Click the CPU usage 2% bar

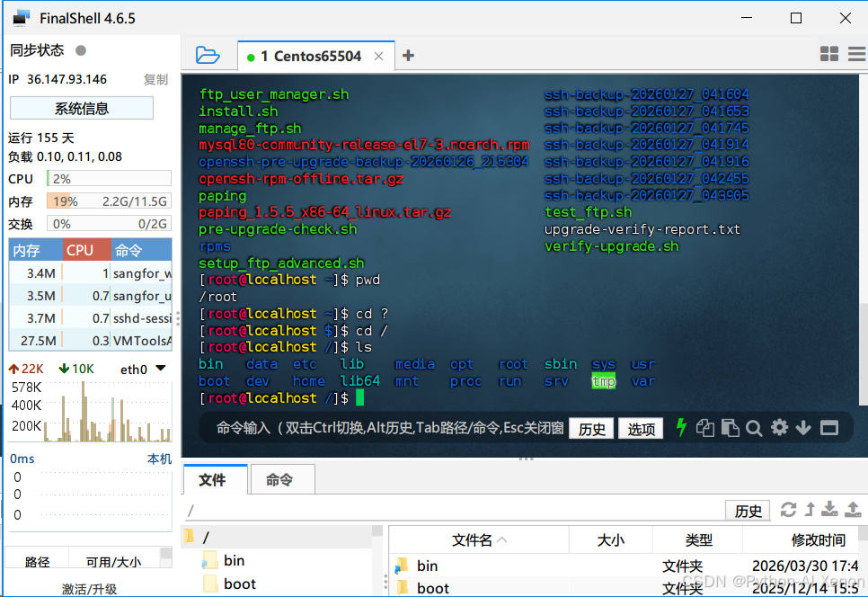[x=109, y=179]
